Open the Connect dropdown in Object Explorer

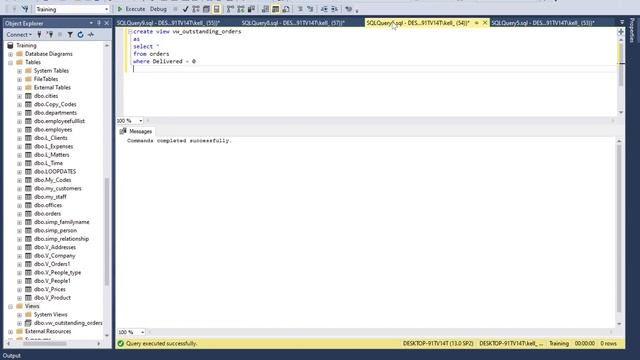click(x=19, y=35)
